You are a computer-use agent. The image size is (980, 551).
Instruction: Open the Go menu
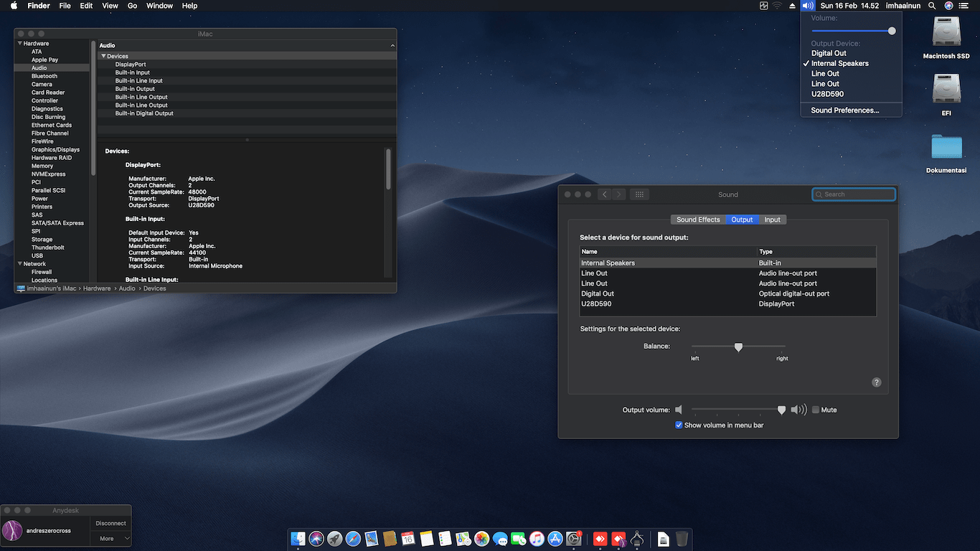(132, 6)
